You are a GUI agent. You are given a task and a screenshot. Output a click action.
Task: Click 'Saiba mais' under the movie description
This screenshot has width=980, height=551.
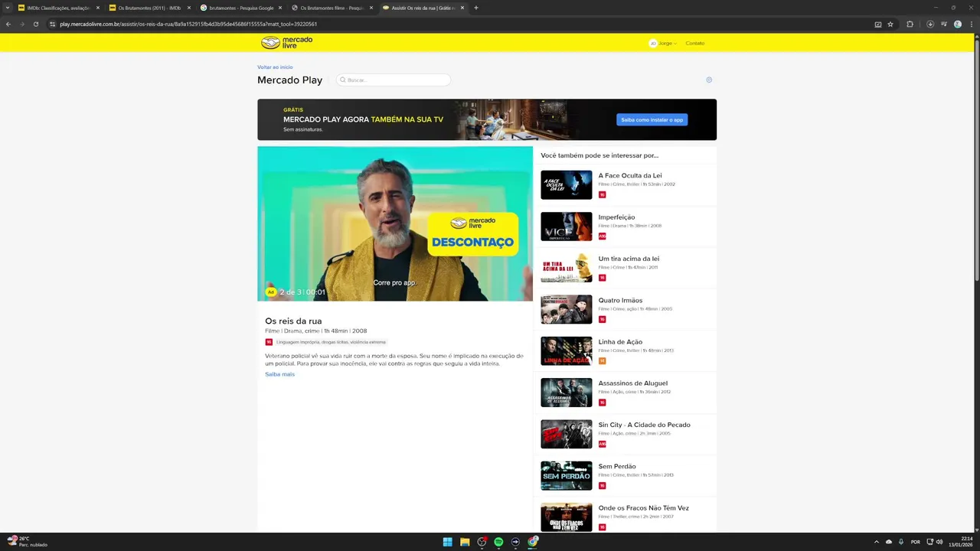click(279, 374)
